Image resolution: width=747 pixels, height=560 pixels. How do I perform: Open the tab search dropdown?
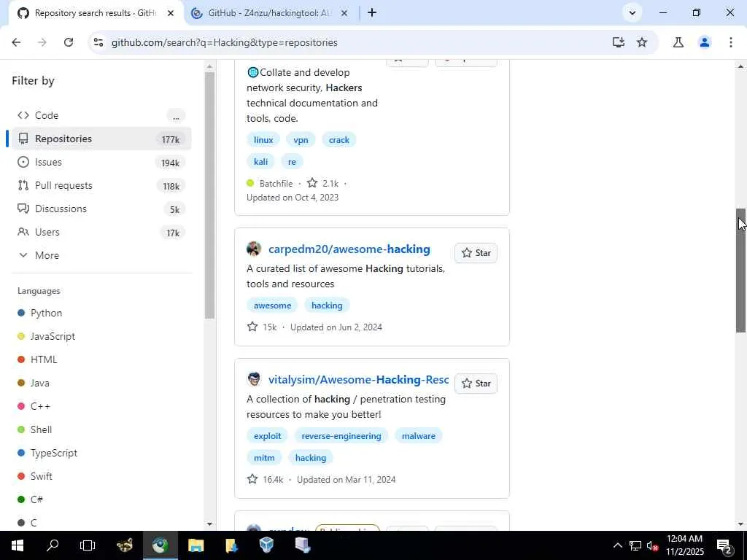632,13
